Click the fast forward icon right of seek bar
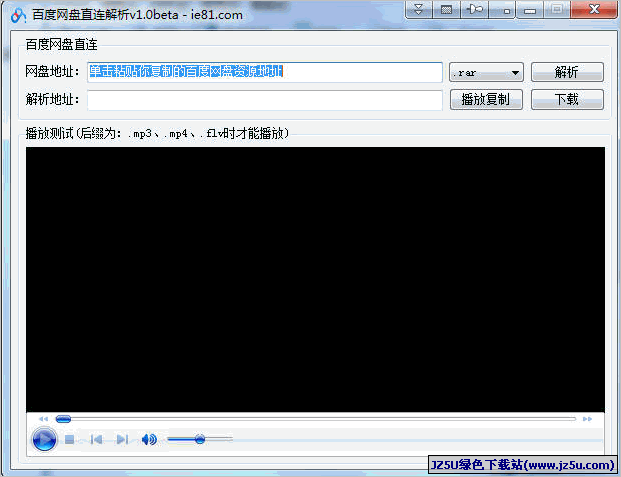Image resolution: width=621 pixels, height=477 pixels. 587,419
